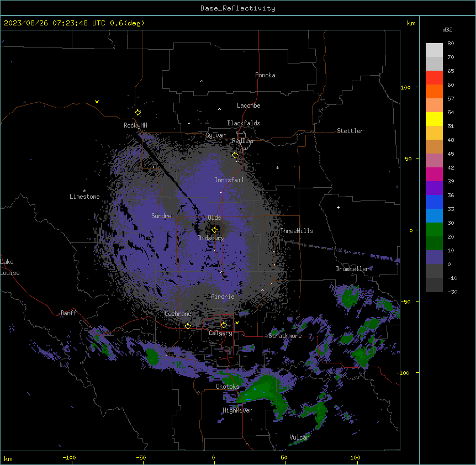Select the yellow V marker northwest of RockyMH
This screenshot has height=465, width=476.
click(x=97, y=102)
